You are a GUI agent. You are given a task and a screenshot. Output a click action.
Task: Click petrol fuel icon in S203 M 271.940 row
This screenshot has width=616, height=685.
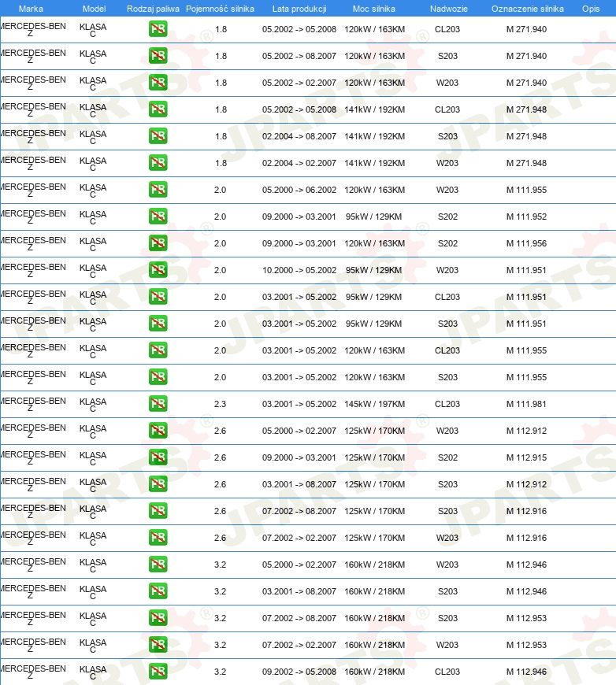pos(158,56)
